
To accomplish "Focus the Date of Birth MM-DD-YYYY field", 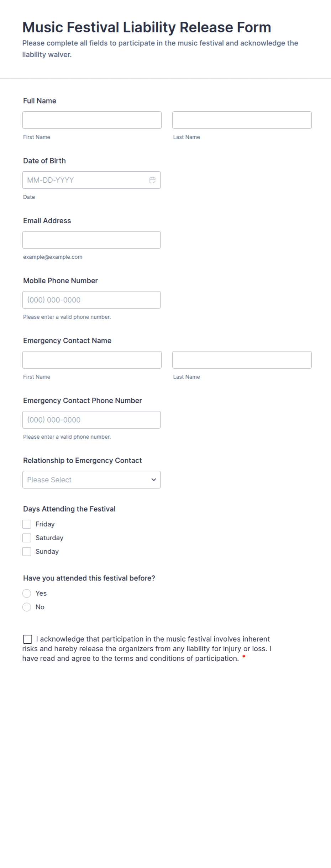I will (x=85, y=180).
